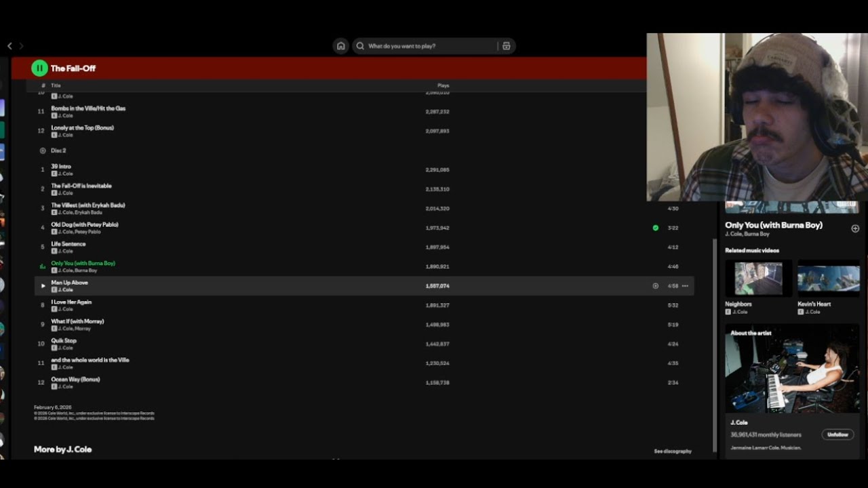
Task: Select the track Lonely at the Top (Bonus)
Action: [x=83, y=127]
